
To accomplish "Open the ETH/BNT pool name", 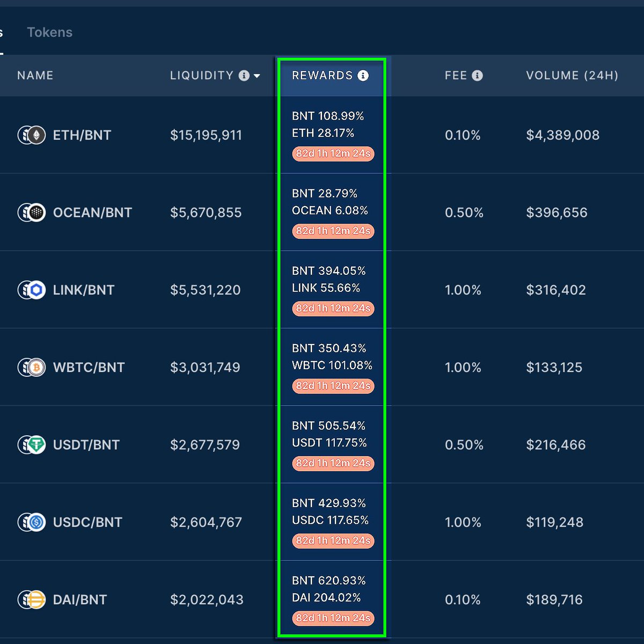I will (82, 135).
